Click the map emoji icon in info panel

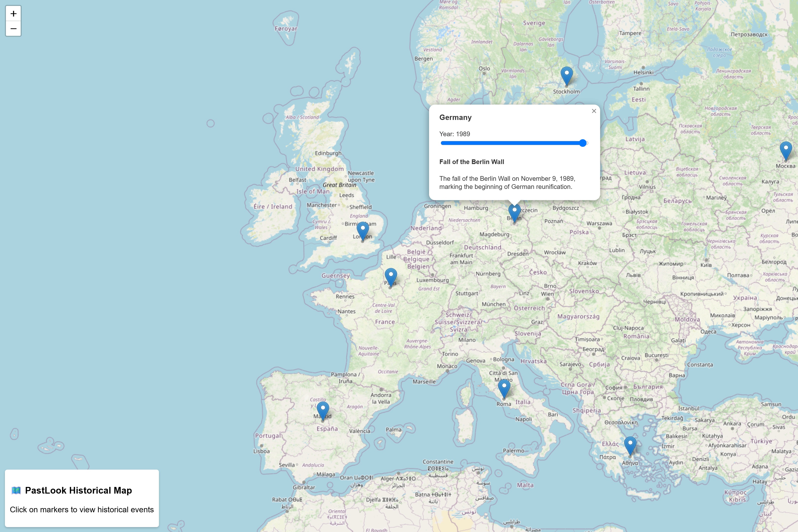[x=16, y=490]
